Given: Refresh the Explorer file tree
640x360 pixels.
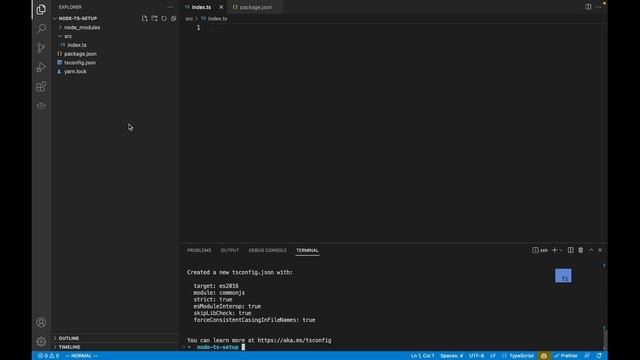Looking at the screenshot, I should click(164, 18).
